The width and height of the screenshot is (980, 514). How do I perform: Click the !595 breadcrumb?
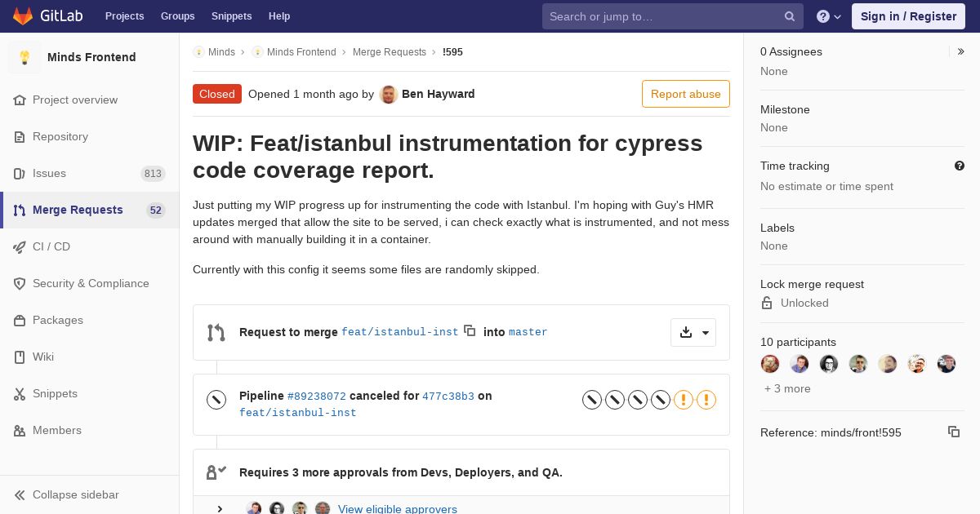tap(452, 51)
